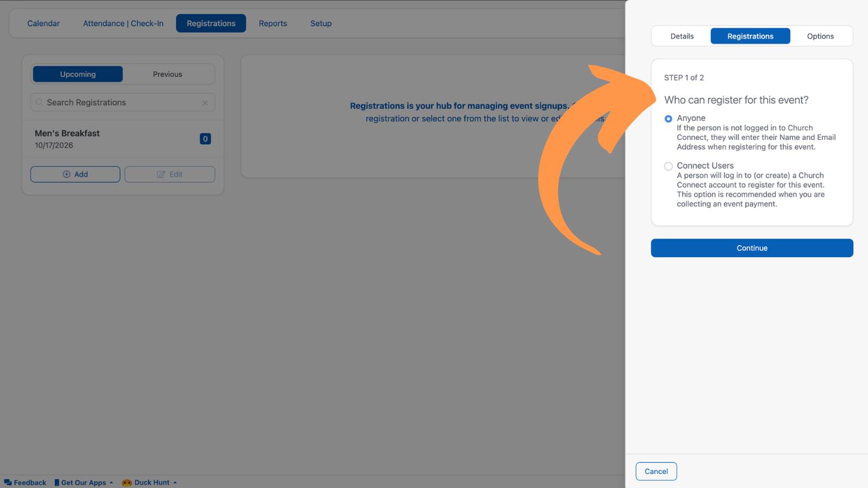
Task: Select the Registrations tab in the top navigation
Action: [x=211, y=23]
